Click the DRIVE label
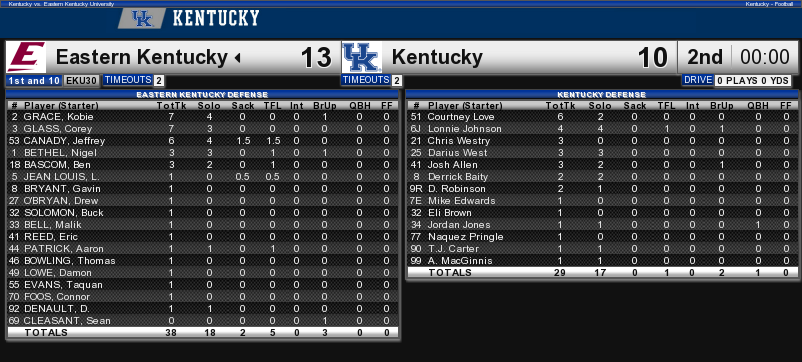 (698, 80)
